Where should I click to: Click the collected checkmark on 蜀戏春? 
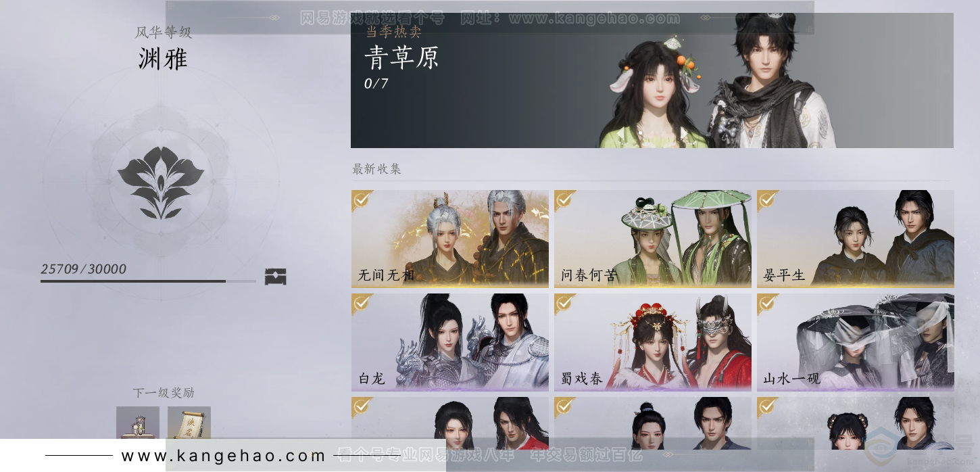point(565,303)
